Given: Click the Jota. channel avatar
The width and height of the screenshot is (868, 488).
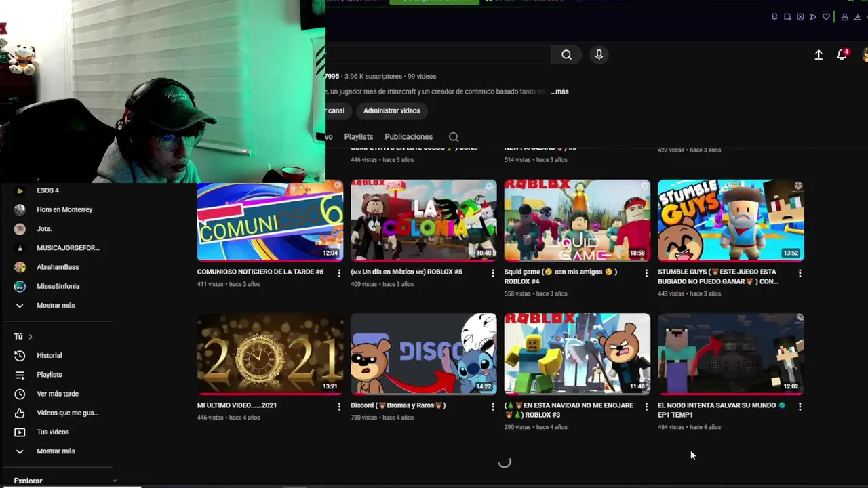Looking at the screenshot, I should pyautogui.click(x=20, y=229).
